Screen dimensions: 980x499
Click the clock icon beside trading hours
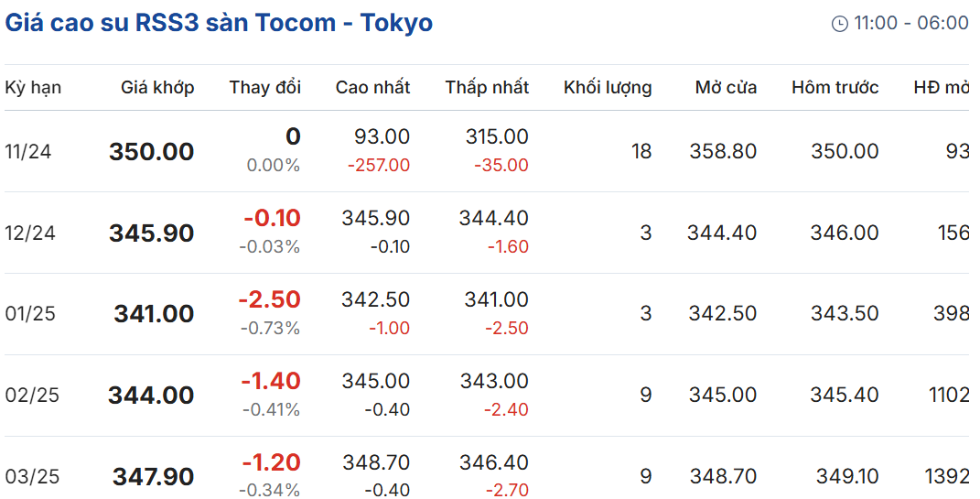(839, 24)
